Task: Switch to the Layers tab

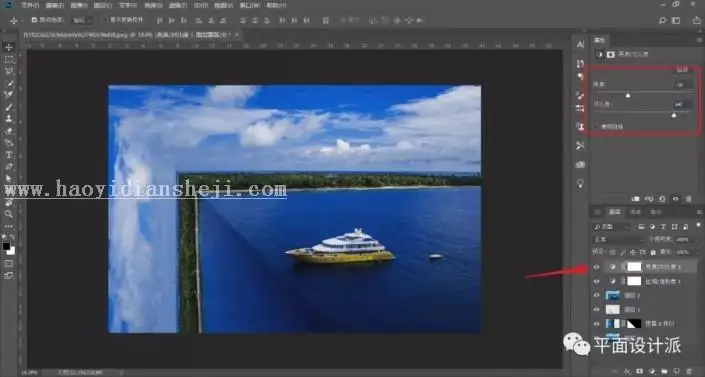Action: tap(614, 212)
